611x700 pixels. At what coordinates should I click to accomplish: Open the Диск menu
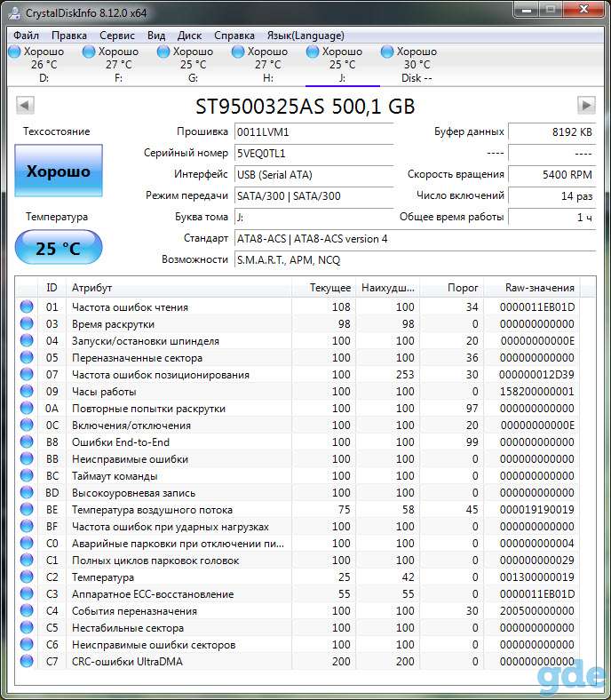coord(189,36)
